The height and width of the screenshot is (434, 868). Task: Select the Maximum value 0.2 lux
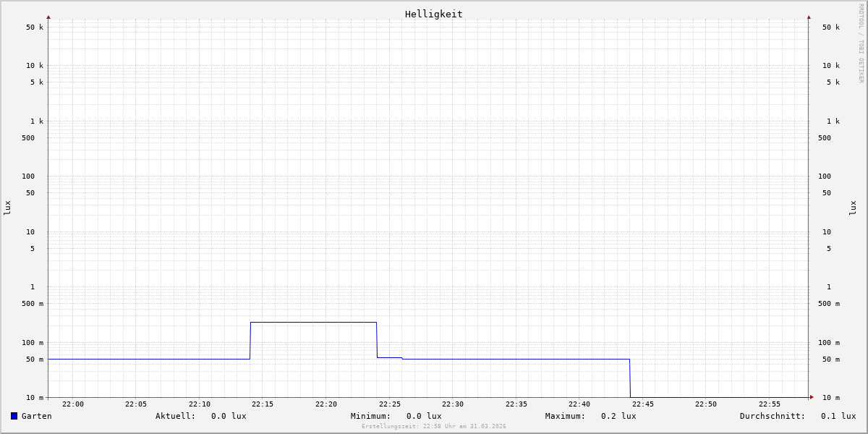point(618,416)
